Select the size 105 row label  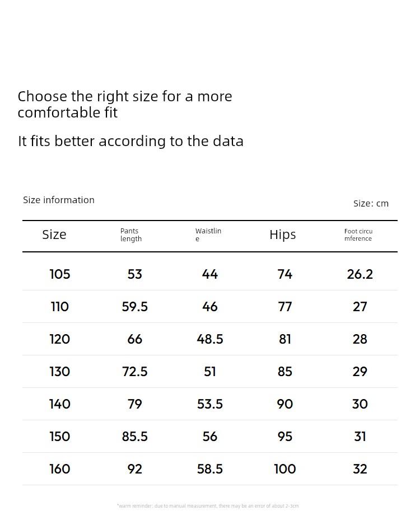(60, 274)
